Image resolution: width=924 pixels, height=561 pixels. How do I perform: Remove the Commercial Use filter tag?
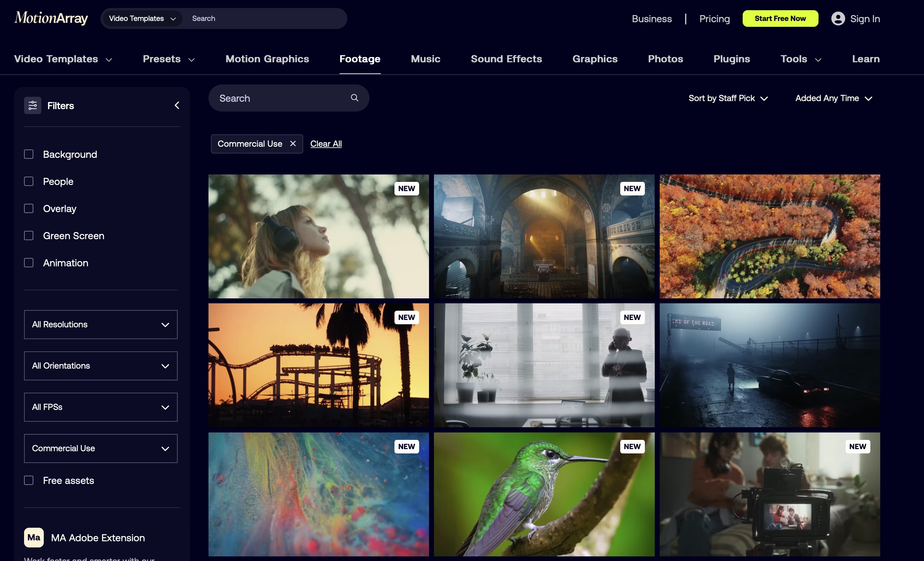(293, 144)
